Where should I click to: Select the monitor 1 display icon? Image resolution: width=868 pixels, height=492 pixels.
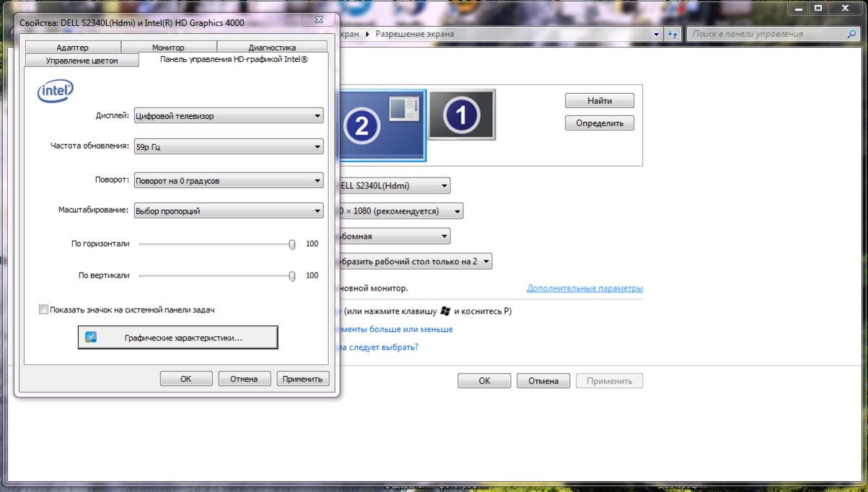point(462,114)
